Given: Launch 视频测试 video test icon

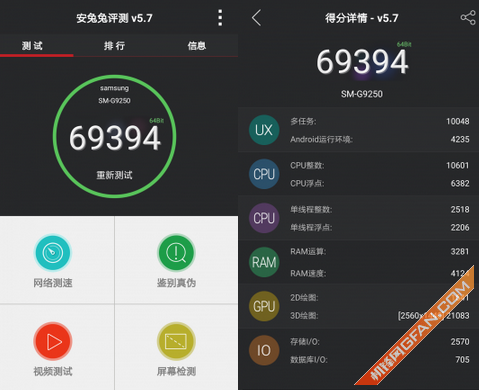Looking at the screenshot, I should [x=53, y=341].
